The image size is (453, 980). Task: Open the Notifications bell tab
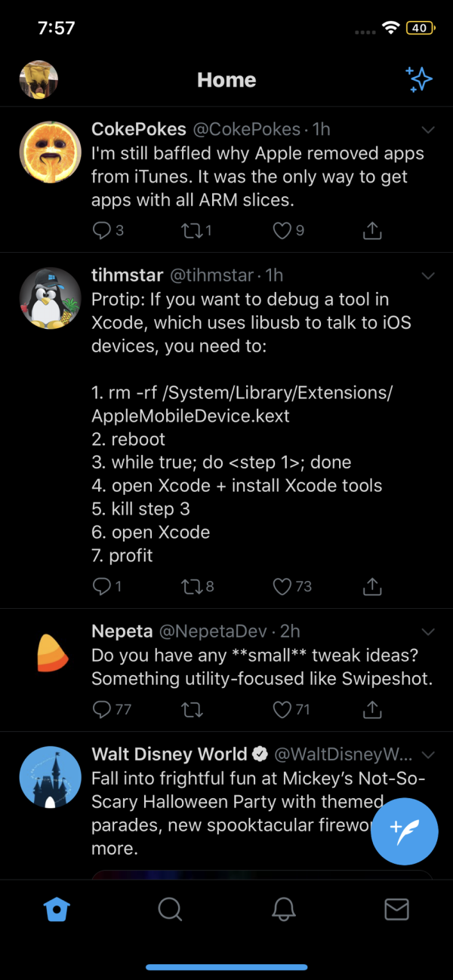tap(283, 909)
